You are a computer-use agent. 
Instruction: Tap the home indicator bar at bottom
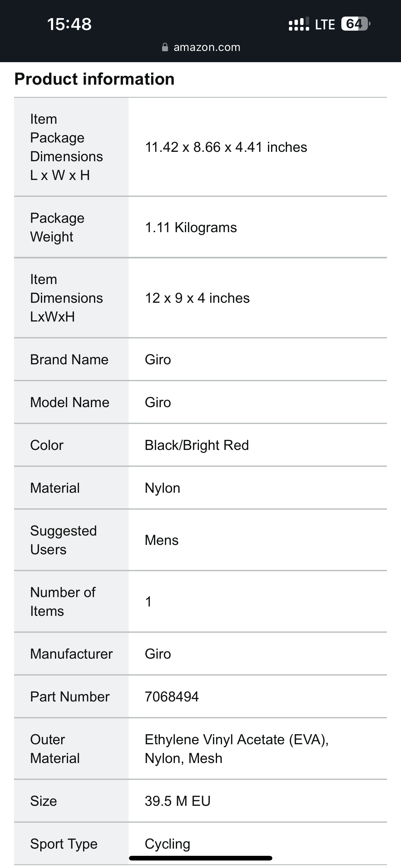point(201,858)
